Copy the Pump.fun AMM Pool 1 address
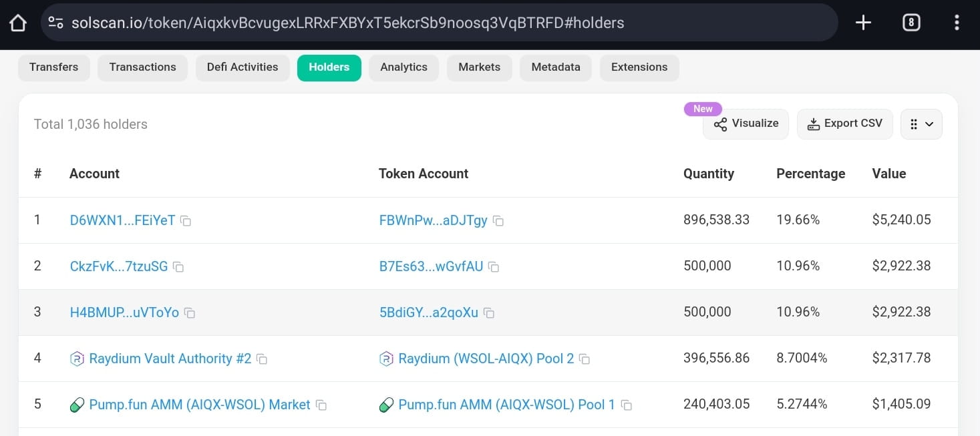This screenshot has width=980, height=436. point(626,405)
